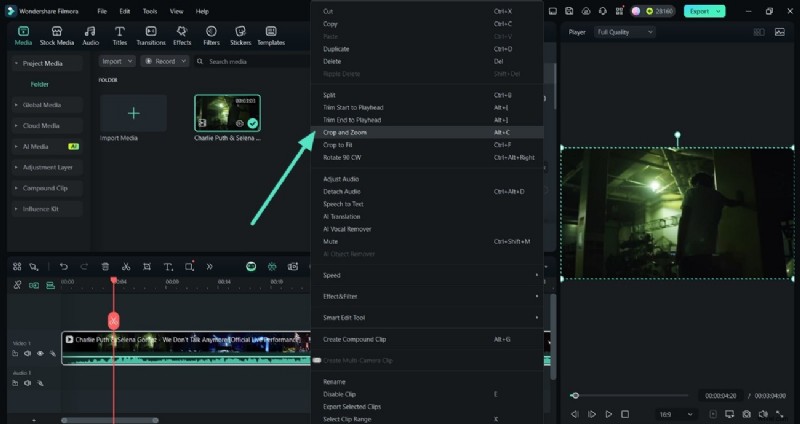Take a snapshot with the camera icon
800x424 pixels.
746,413
